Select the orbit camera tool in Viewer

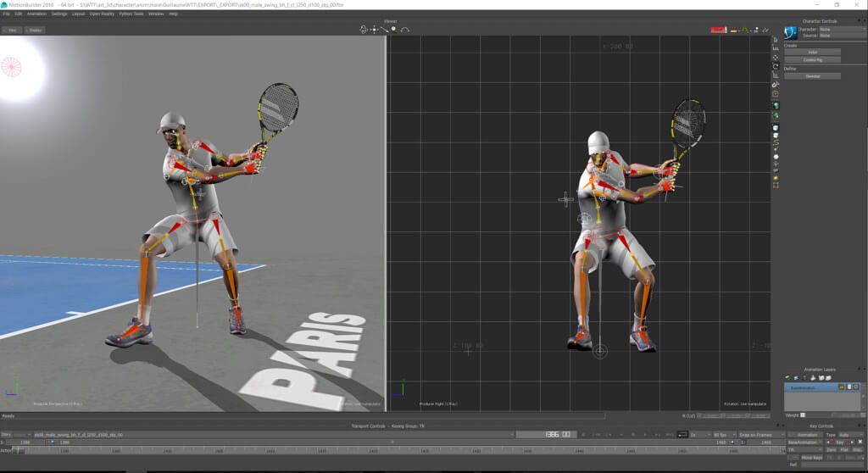click(x=363, y=30)
